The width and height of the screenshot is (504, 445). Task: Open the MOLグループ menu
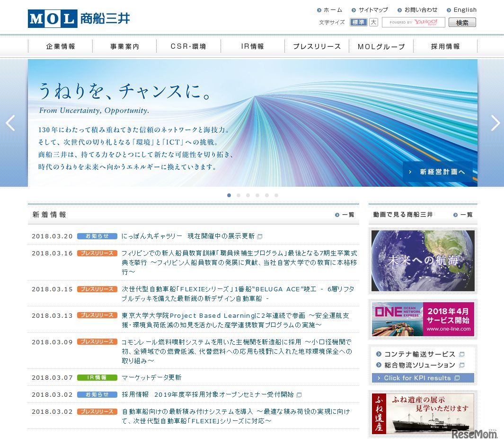tap(381, 47)
